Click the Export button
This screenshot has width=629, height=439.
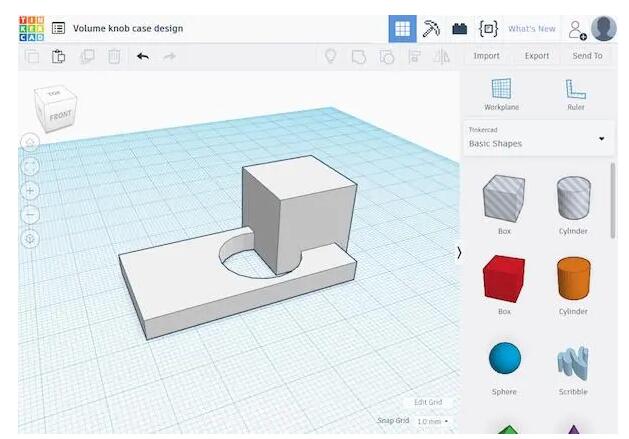pyautogui.click(x=537, y=56)
